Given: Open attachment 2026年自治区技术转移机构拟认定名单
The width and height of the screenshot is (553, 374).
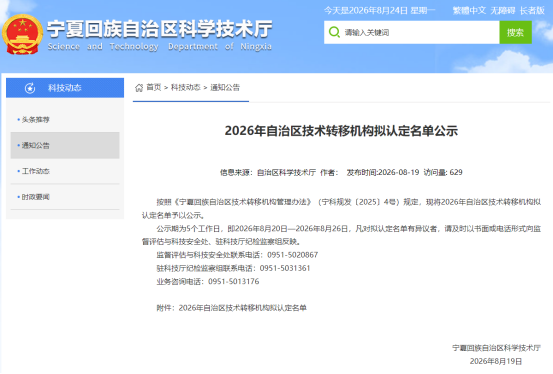Looking at the screenshot, I should [242, 308].
